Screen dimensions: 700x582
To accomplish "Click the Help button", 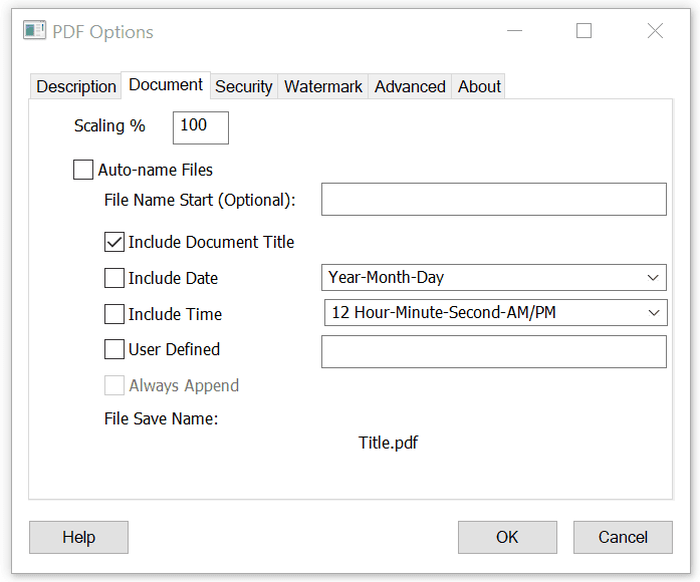I will pyautogui.click(x=79, y=537).
